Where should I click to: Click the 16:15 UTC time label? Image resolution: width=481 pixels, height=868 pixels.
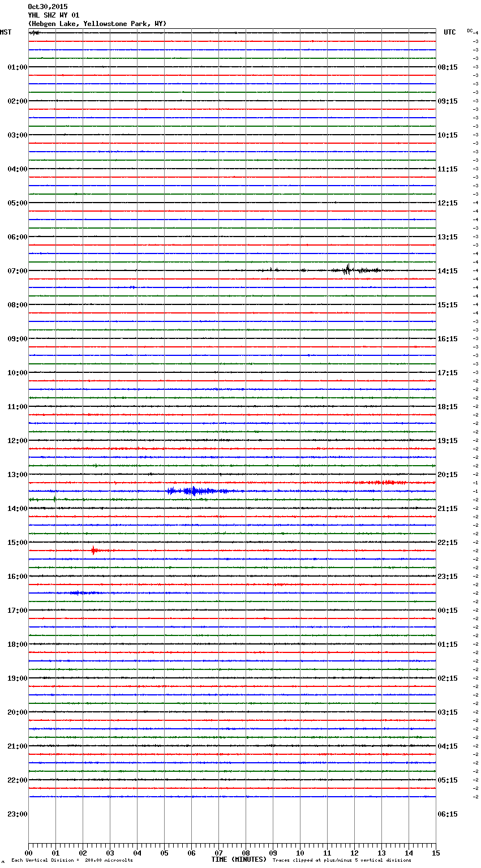click(448, 339)
